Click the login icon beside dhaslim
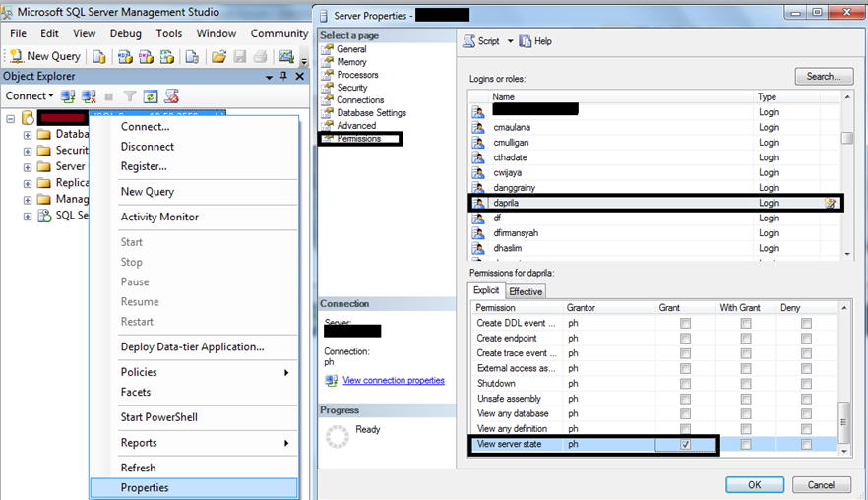 [x=478, y=248]
